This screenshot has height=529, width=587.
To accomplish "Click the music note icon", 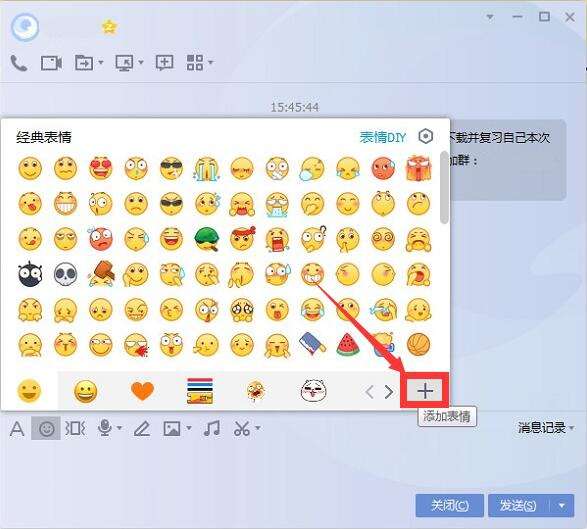I will click(x=212, y=428).
